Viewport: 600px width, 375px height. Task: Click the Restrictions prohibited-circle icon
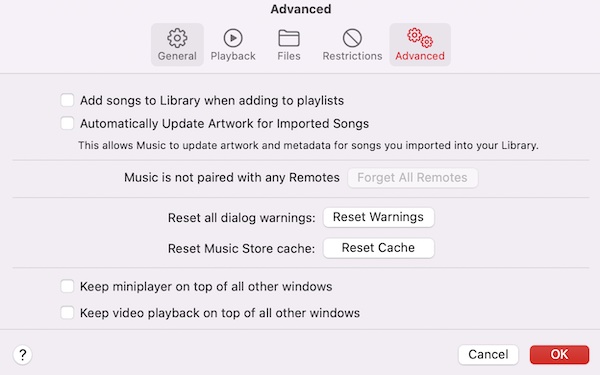coord(352,38)
